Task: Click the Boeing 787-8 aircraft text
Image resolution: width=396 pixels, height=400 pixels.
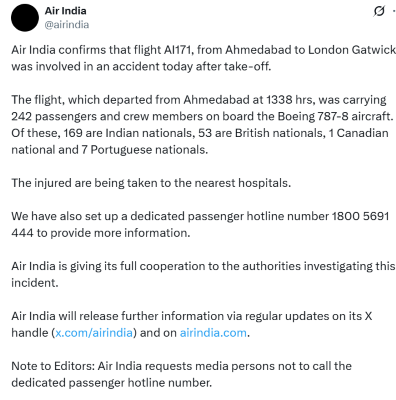Action: 335,116
